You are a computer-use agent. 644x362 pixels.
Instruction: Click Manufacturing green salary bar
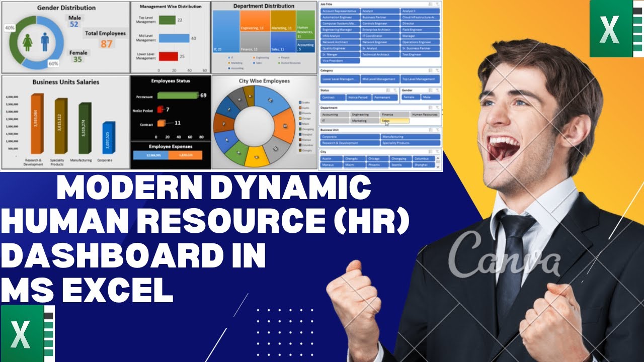point(85,128)
